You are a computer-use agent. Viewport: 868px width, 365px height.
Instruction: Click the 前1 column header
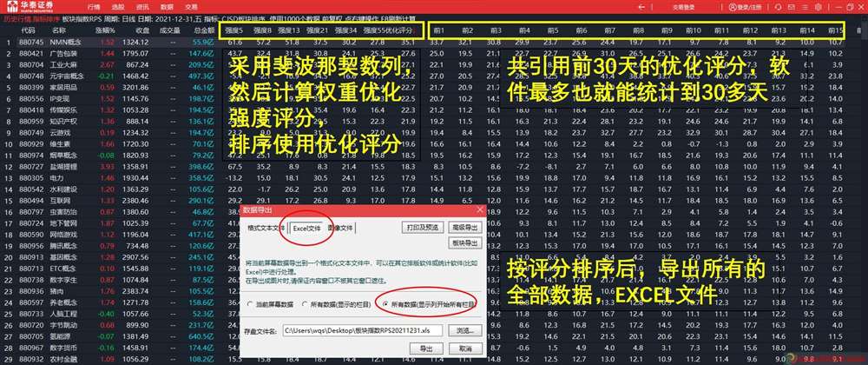coord(438,30)
